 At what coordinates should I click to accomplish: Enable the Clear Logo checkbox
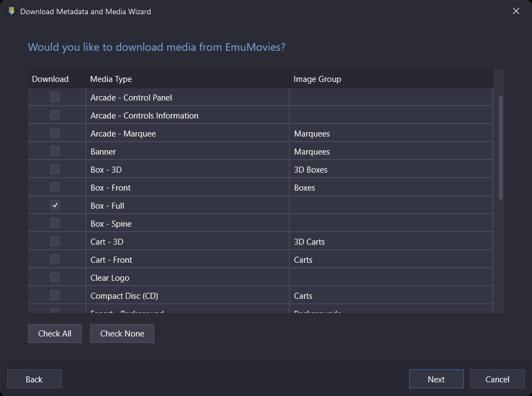55,277
